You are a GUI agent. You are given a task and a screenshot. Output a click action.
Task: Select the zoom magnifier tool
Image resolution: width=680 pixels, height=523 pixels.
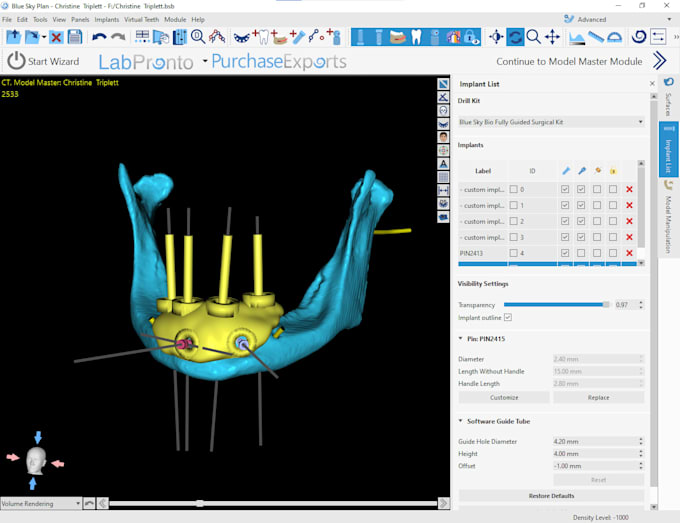[533, 37]
